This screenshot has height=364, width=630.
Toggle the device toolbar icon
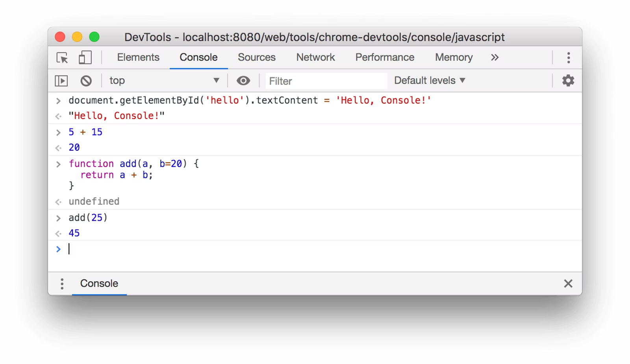pyautogui.click(x=85, y=57)
